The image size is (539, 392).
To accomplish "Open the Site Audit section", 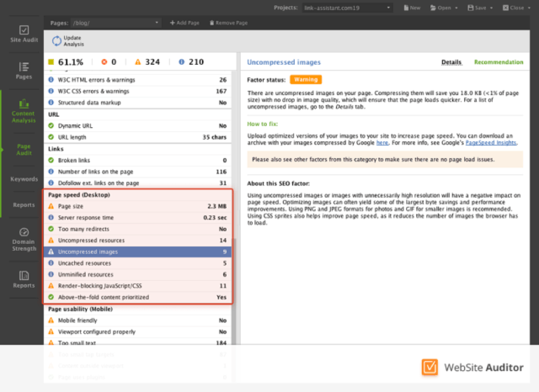I will click(24, 34).
